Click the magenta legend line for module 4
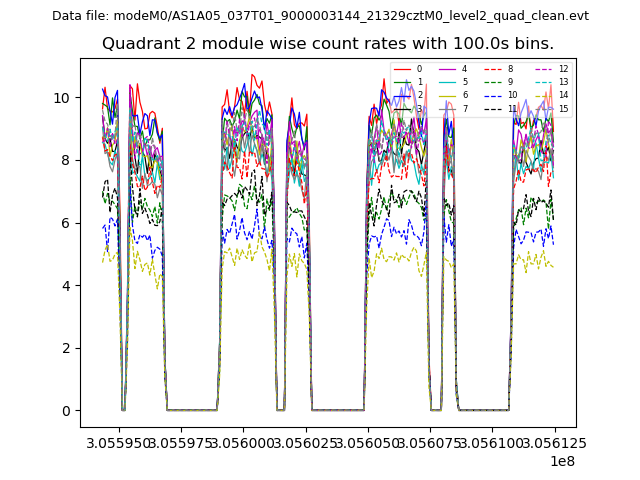 pos(446,69)
